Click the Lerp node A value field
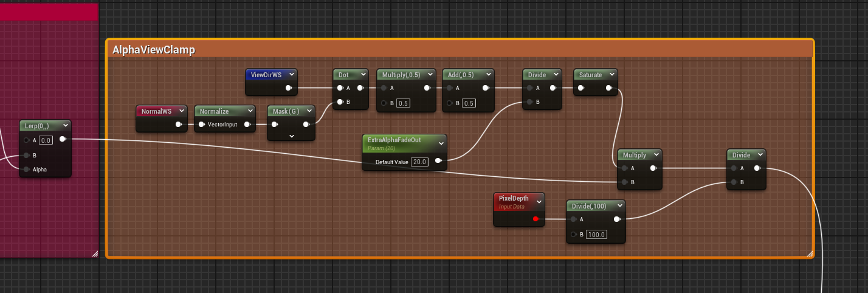This screenshot has height=293, width=868. pos(46,140)
